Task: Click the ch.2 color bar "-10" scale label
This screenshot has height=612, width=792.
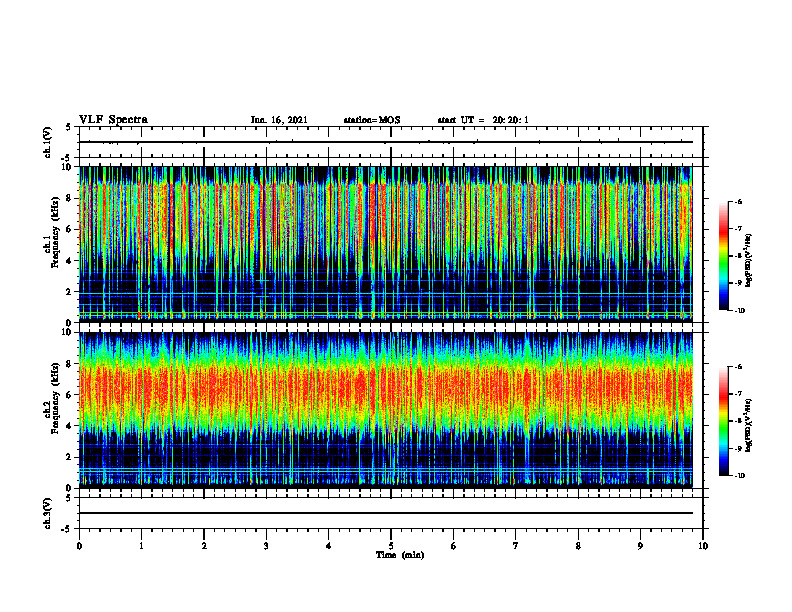Action: point(739,476)
